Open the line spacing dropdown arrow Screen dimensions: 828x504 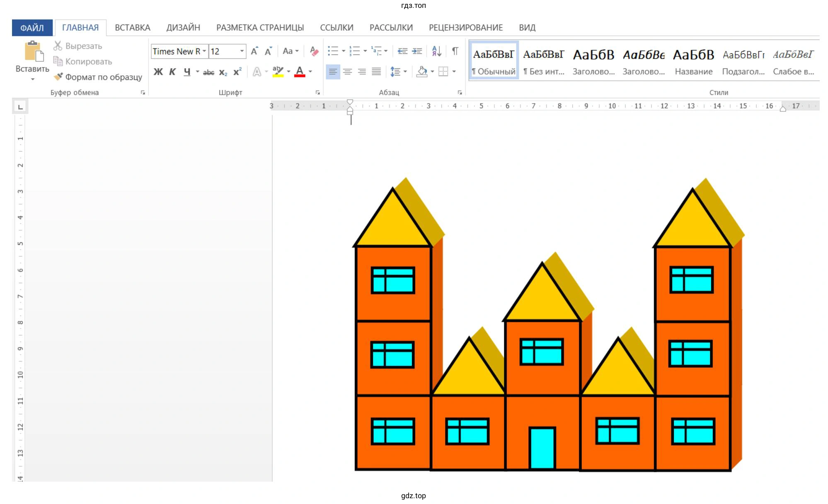(x=405, y=72)
